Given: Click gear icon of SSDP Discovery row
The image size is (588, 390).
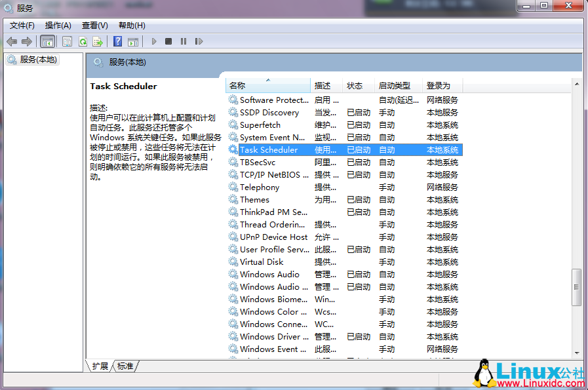Looking at the screenshot, I should pos(233,112).
